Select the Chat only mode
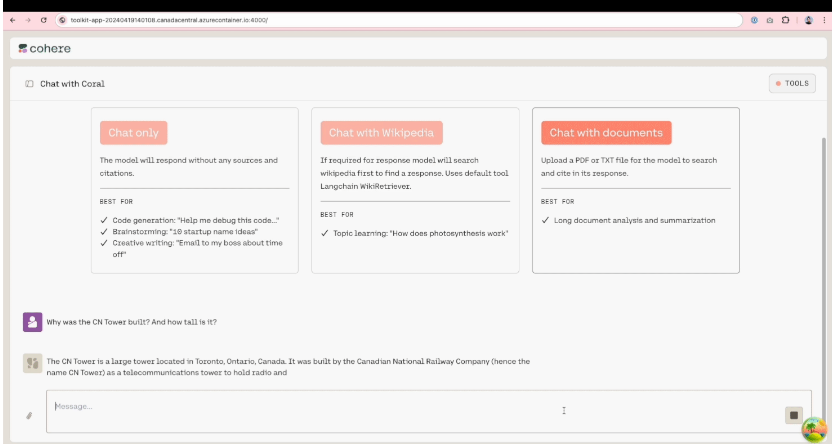This screenshot has width=832, height=444. point(134,132)
